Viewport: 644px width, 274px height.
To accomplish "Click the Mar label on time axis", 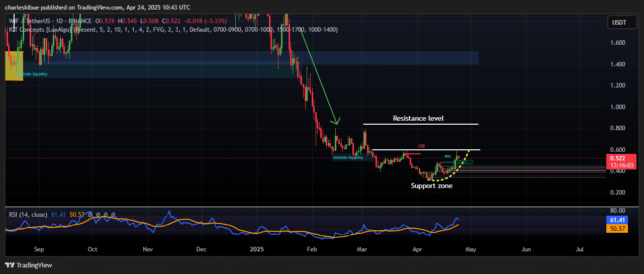I will (362, 249).
